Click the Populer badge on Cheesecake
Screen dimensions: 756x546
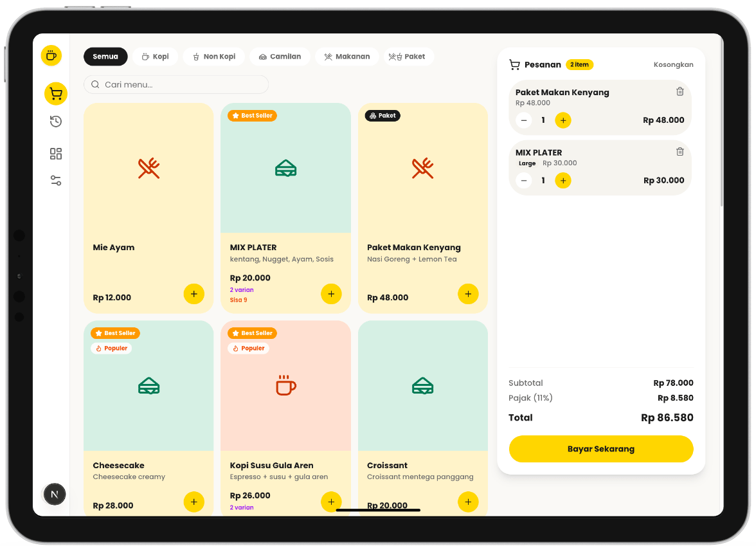pos(111,349)
